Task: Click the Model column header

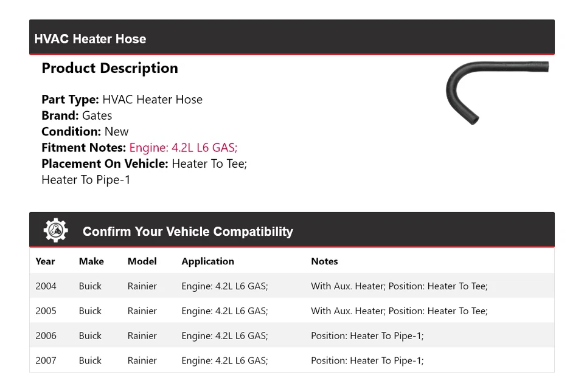Action: point(142,261)
